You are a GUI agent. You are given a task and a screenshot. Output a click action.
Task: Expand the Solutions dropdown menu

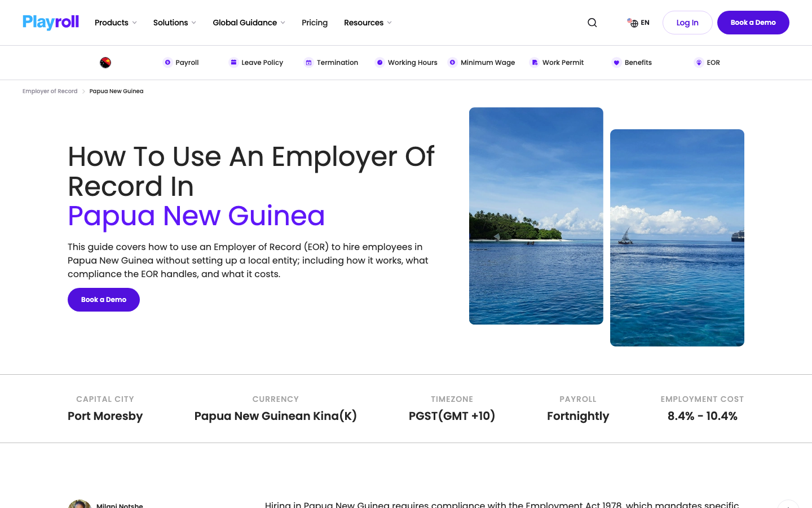click(x=175, y=23)
